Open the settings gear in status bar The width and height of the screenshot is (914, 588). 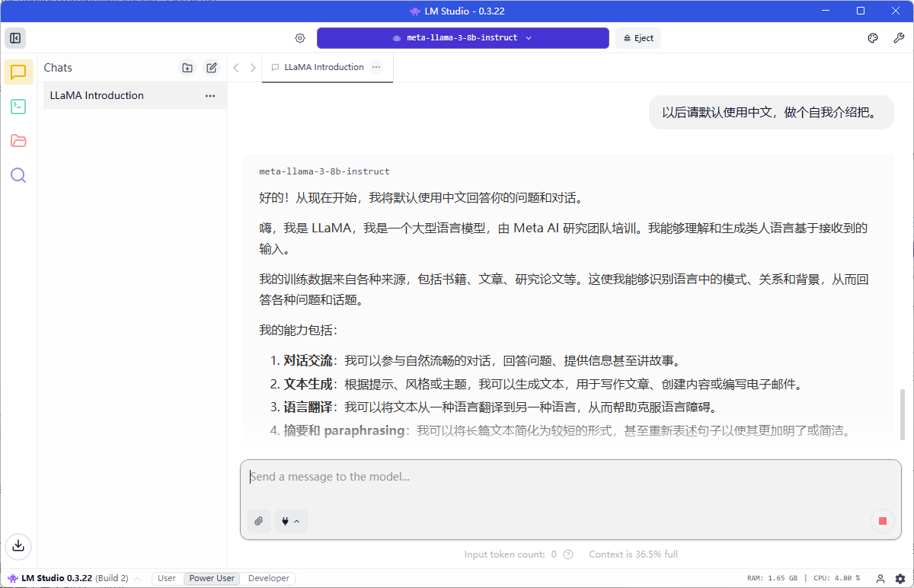pos(900,579)
